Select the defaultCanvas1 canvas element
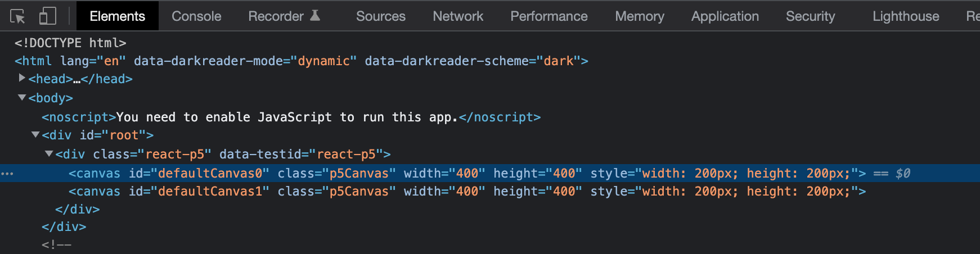The width and height of the screenshot is (980, 254). 467,191
